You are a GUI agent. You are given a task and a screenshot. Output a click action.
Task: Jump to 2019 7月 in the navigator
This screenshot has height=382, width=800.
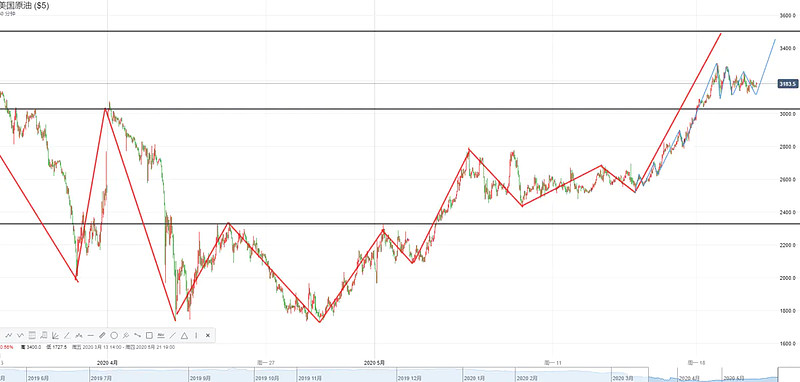coord(101,378)
